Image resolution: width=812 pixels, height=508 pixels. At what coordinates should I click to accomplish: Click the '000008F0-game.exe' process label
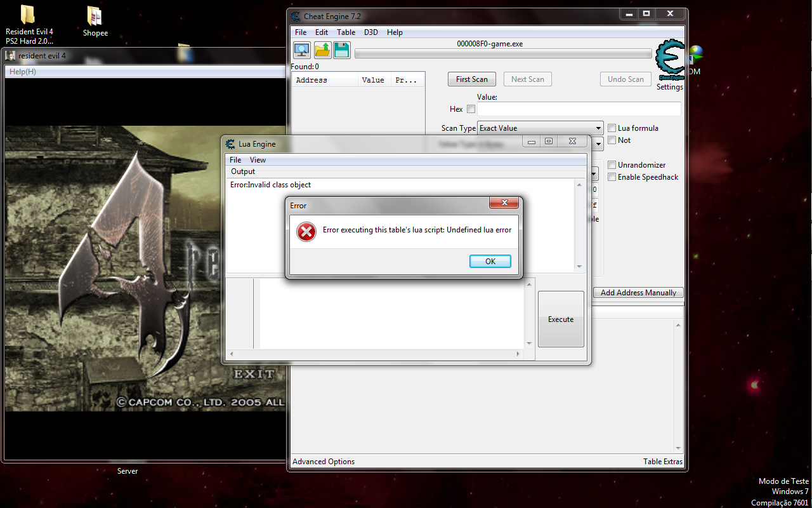[x=490, y=44]
